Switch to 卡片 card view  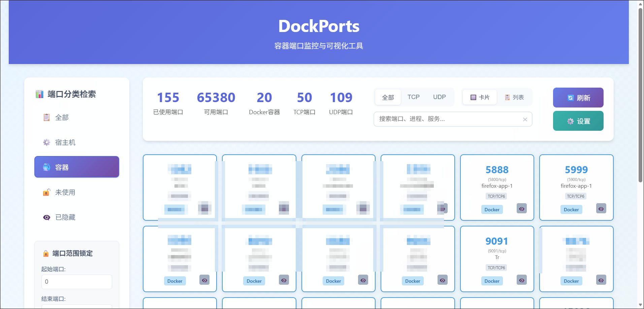pyautogui.click(x=480, y=97)
